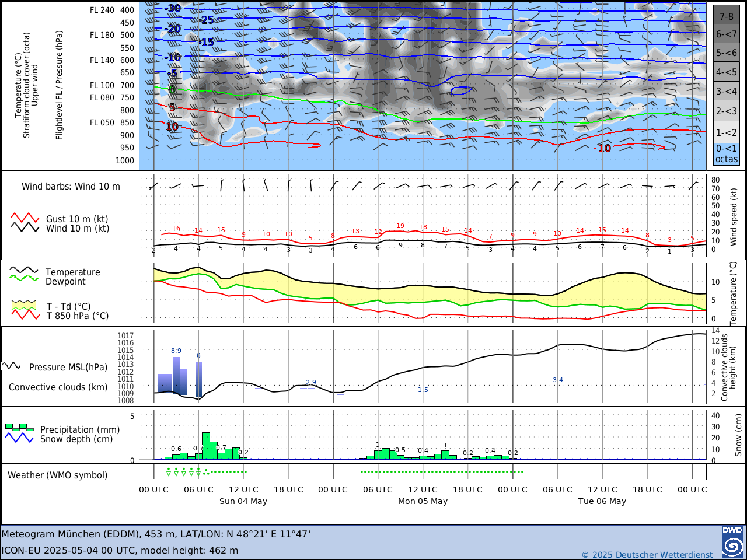Click the Mon 05 May date label

pyautogui.click(x=423, y=501)
